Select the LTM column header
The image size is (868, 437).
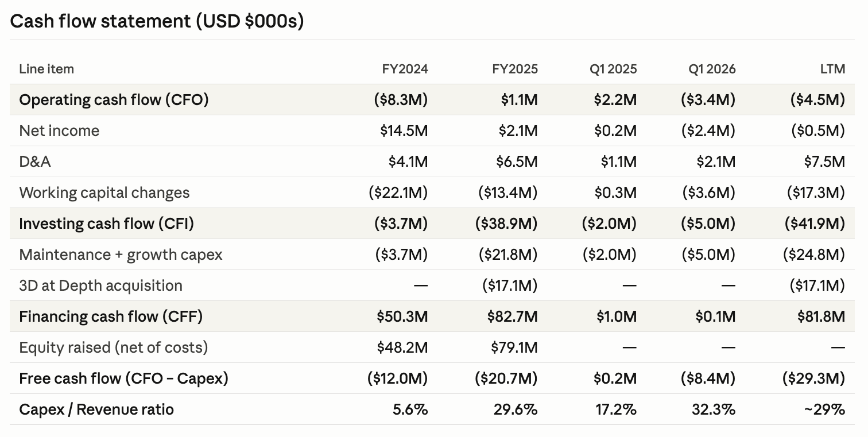coord(833,69)
